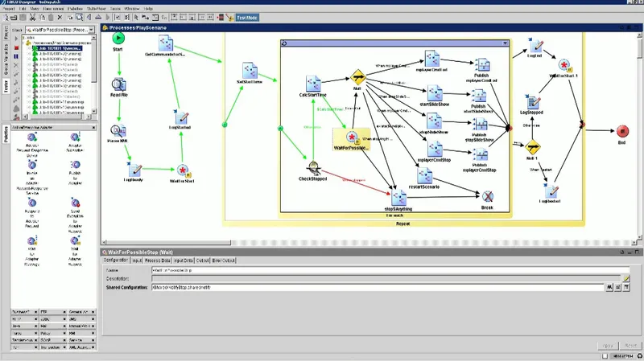Open the Help menu
644x361 pixels.
click(148, 8)
